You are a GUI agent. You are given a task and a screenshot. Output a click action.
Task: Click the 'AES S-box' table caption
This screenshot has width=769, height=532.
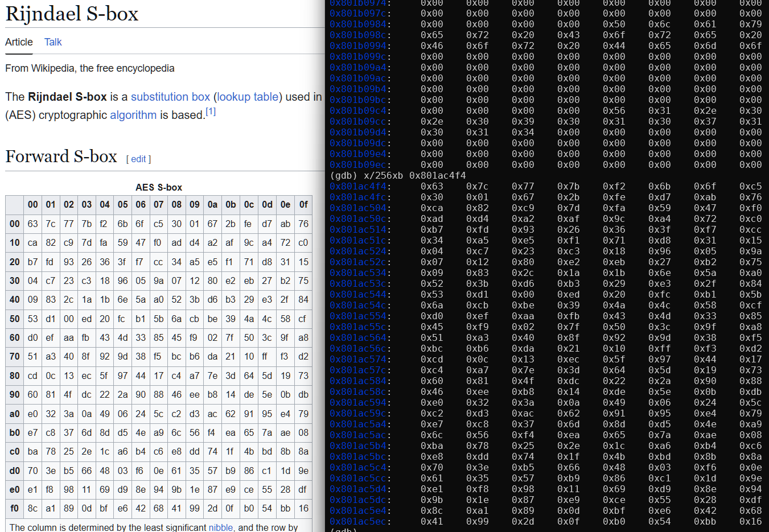tap(159, 187)
